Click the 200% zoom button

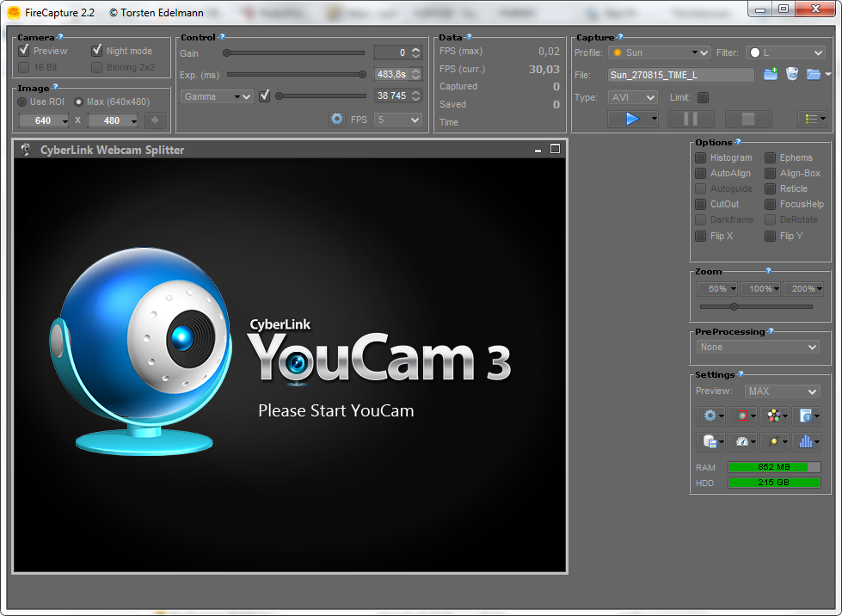click(x=804, y=289)
